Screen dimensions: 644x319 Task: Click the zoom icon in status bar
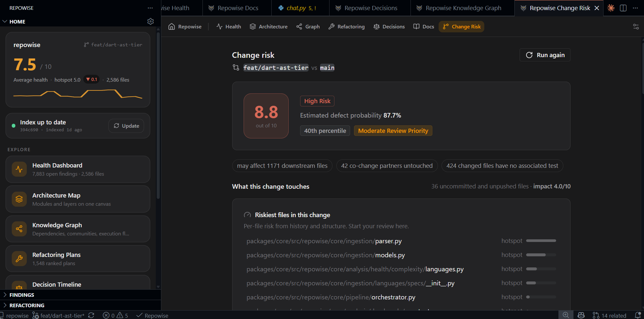(x=566, y=315)
